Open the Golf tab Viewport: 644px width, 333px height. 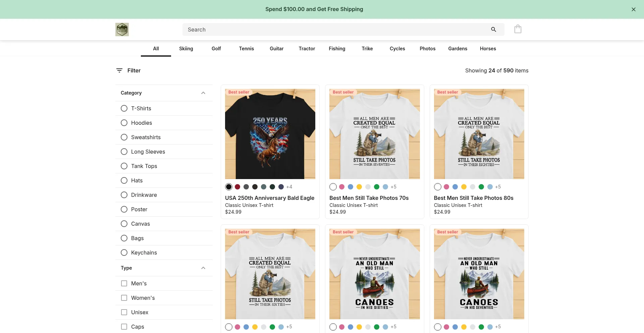click(x=216, y=49)
